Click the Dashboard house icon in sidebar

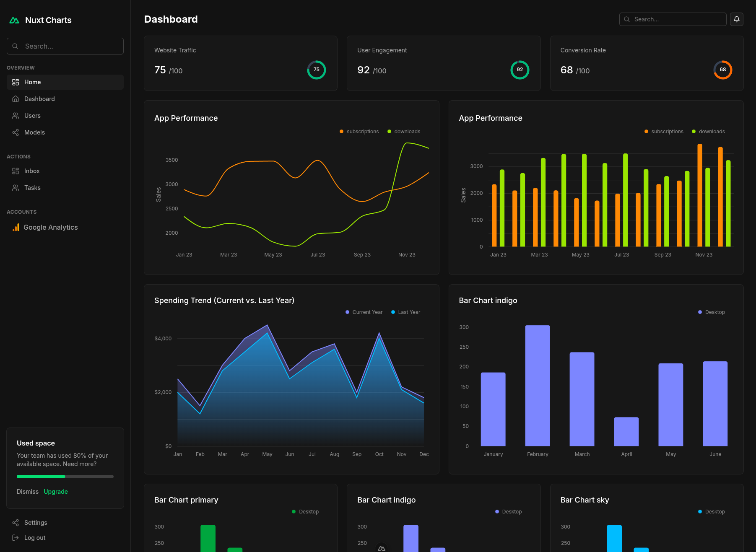point(16,99)
